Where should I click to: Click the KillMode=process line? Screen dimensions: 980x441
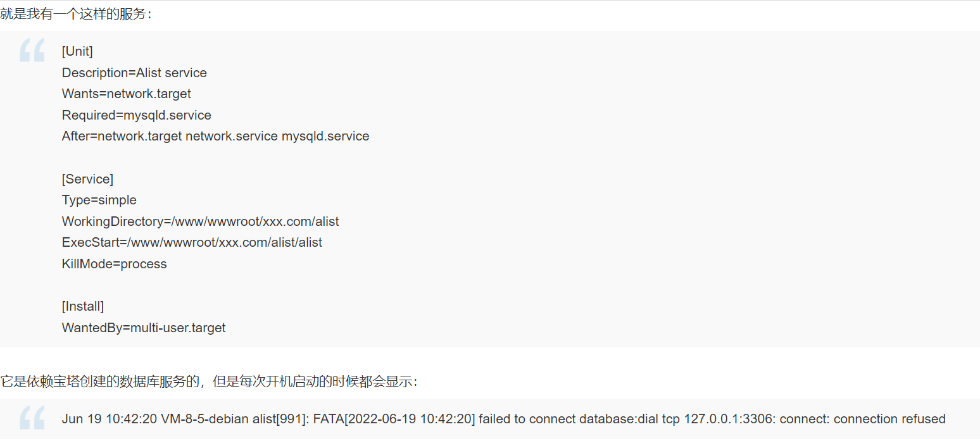[115, 264]
